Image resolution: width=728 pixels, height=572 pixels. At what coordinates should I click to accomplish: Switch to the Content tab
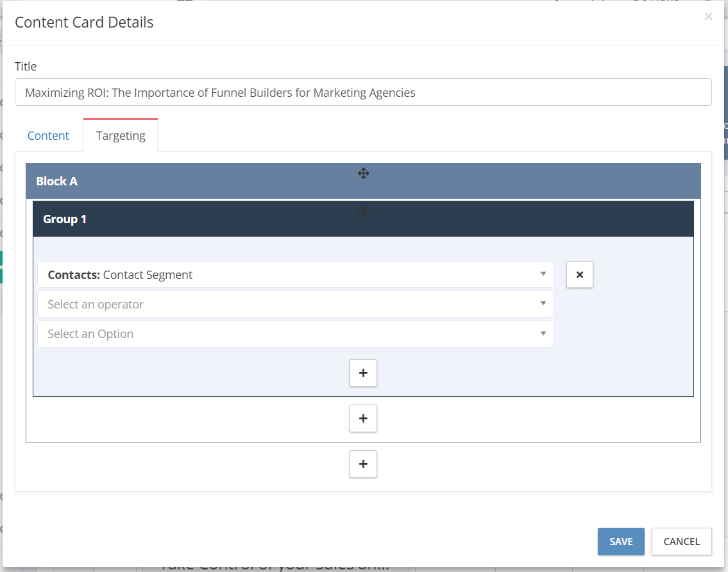pos(48,135)
